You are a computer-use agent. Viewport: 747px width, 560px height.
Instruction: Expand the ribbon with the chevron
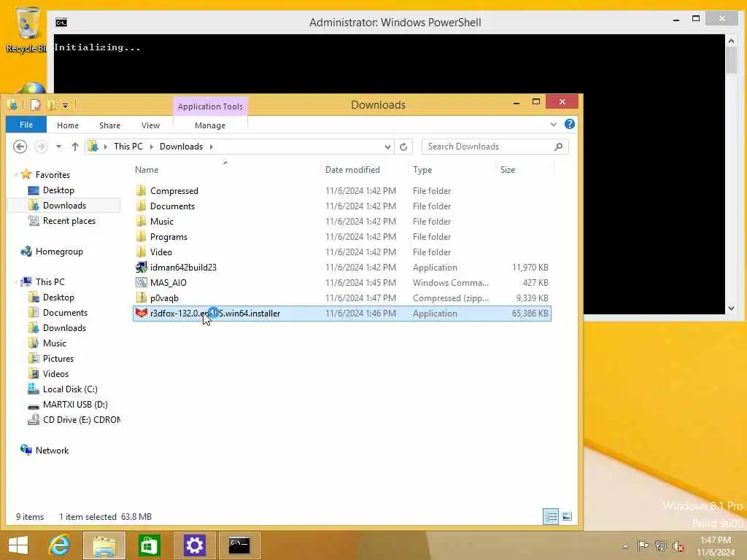554,124
